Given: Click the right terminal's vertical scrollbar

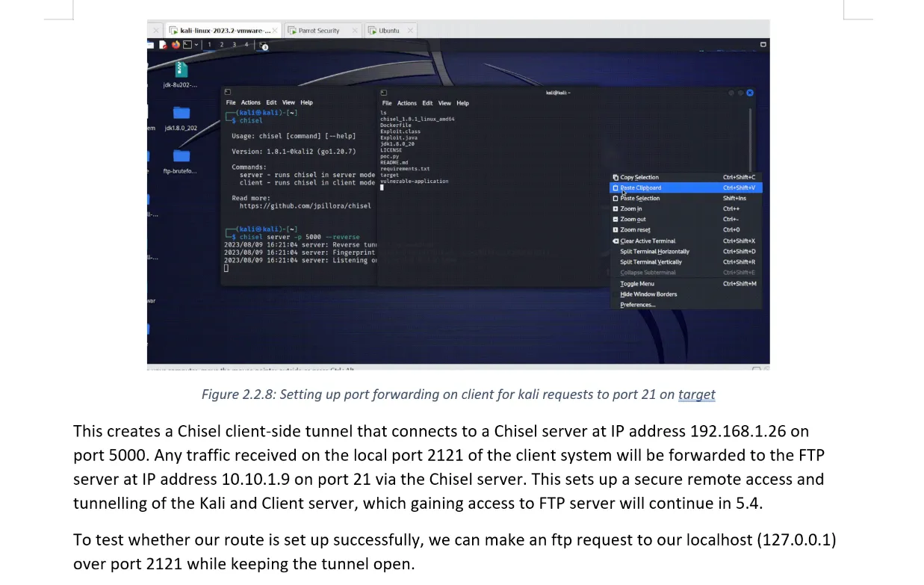Looking at the screenshot, I should [x=750, y=142].
